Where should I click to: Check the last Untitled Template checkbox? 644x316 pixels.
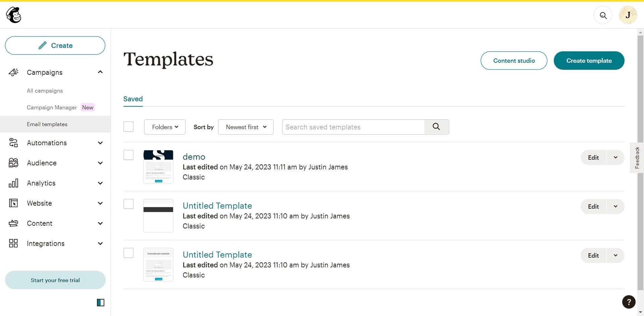click(x=128, y=253)
